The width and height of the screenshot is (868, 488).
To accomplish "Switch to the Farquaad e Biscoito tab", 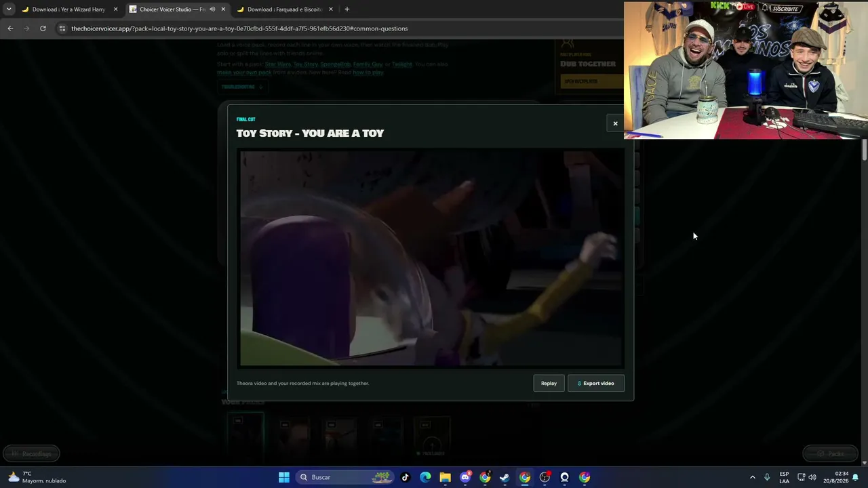I will point(284,9).
